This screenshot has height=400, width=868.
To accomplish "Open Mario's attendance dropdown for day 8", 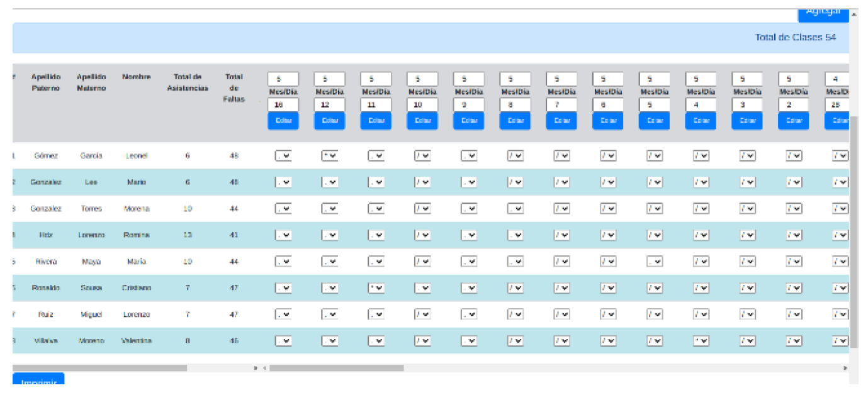I will point(516,182).
